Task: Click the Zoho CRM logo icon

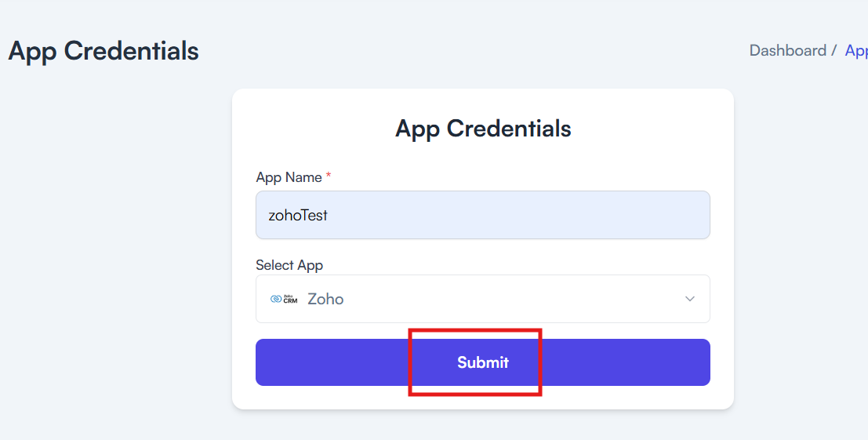Action: (x=283, y=299)
